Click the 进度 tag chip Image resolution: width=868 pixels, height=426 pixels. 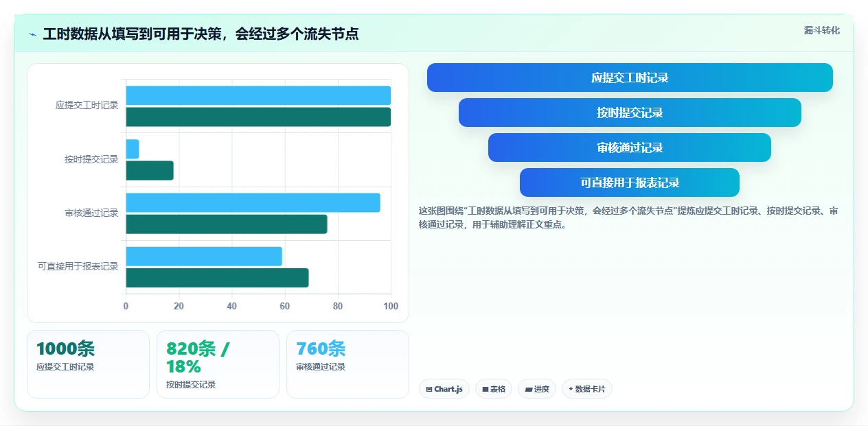(537, 389)
